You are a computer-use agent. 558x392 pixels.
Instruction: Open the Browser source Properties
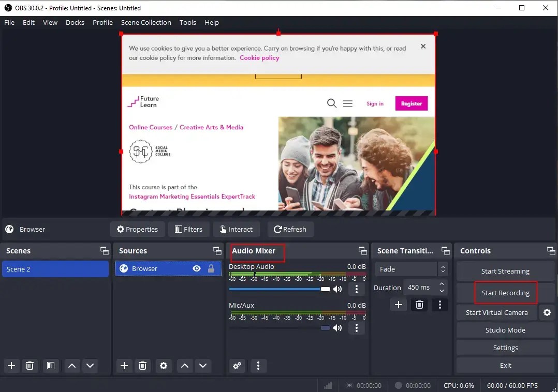(x=137, y=229)
